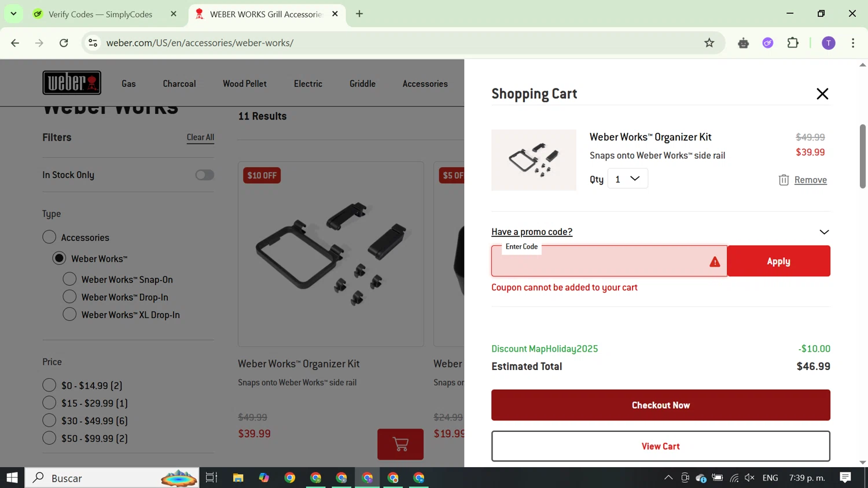This screenshot has height=488, width=868.
Task: Open the Chrome profile avatar
Action: [x=829, y=43]
